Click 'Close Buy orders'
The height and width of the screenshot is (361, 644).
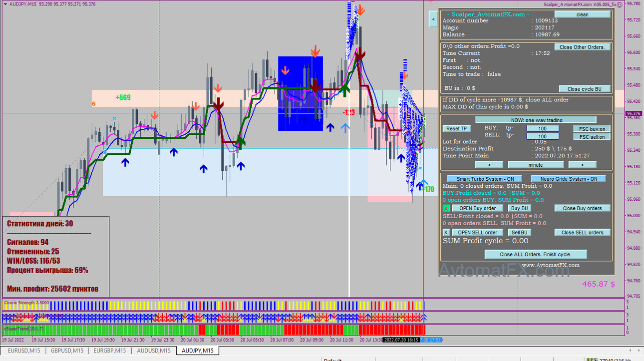(x=582, y=208)
